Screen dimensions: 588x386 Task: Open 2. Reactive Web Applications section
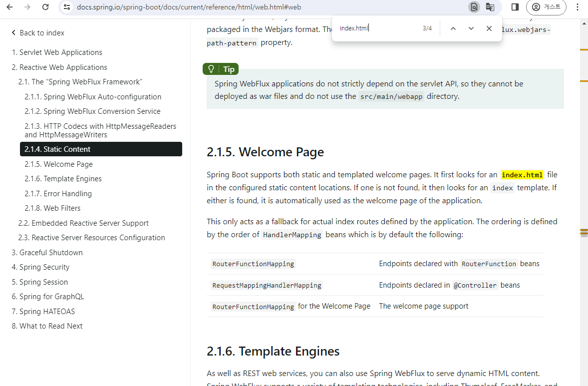point(59,67)
